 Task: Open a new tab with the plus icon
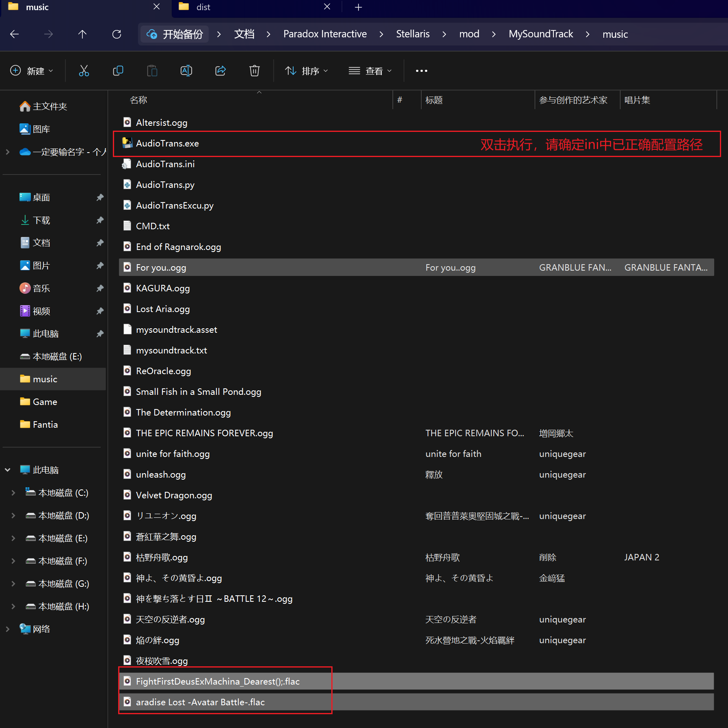tap(358, 7)
